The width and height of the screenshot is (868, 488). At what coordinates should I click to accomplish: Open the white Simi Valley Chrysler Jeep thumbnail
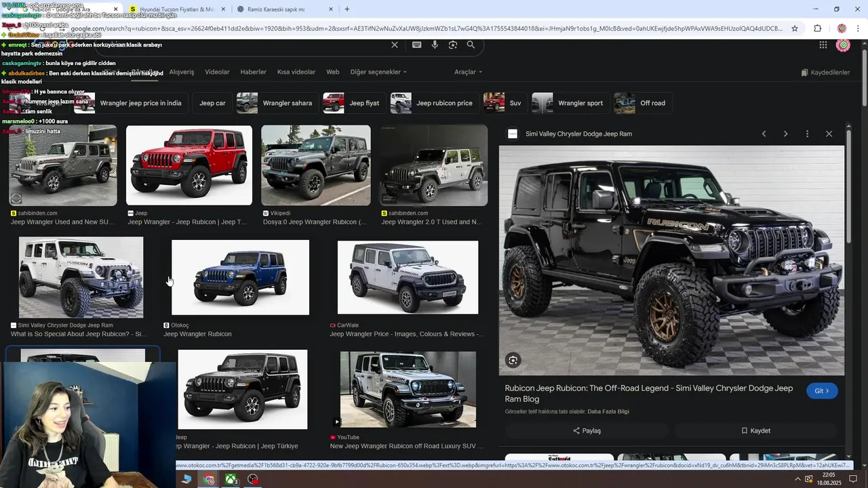pyautogui.click(x=81, y=277)
